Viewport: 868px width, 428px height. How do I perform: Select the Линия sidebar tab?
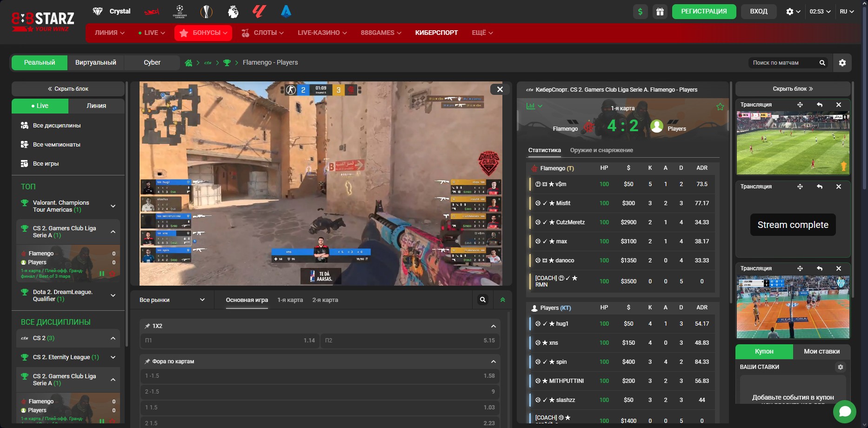[x=96, y=106]
